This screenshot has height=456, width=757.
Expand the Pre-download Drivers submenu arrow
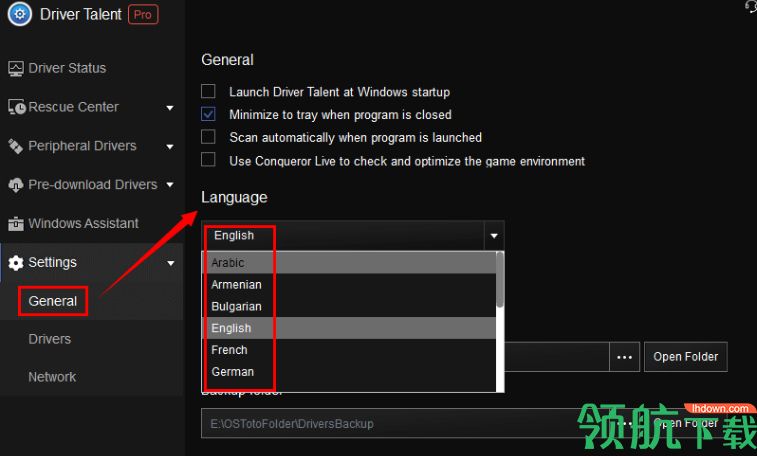click(x=170, y=184)
